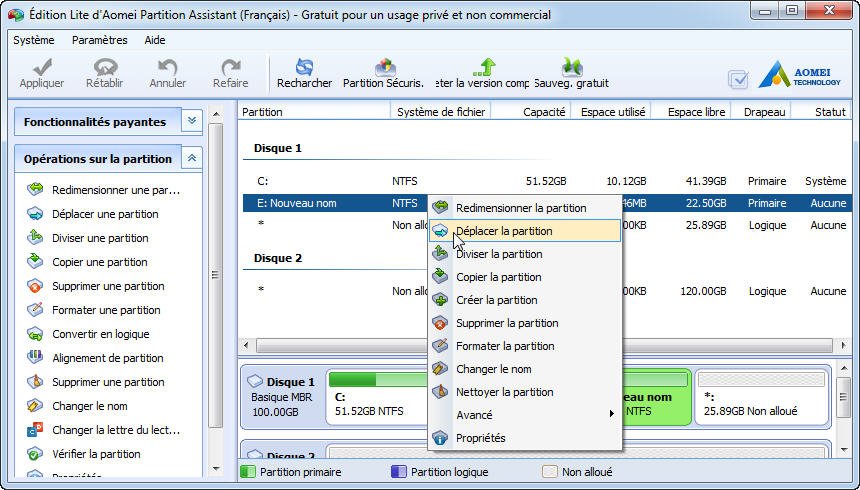Click the Diviser une partition sidebar icon
The height and width of the screenshot is (490, 860).
coord(35,238)
